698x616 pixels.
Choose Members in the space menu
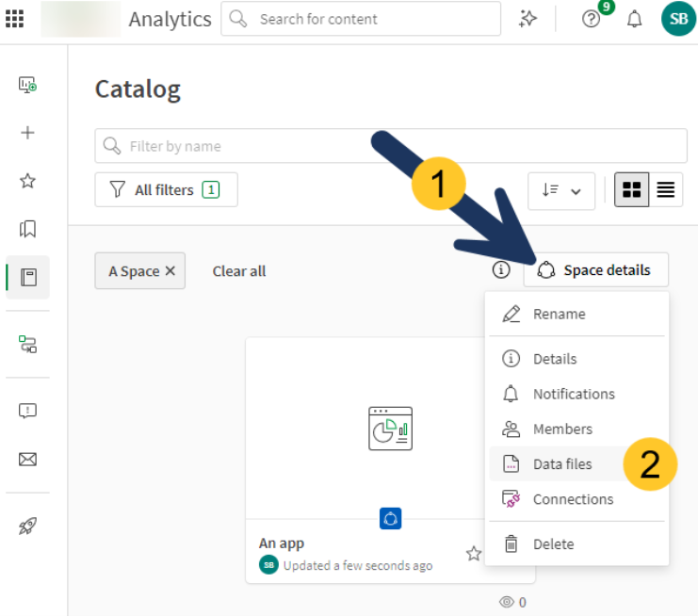pyautogui.click(x=562, y=430)
